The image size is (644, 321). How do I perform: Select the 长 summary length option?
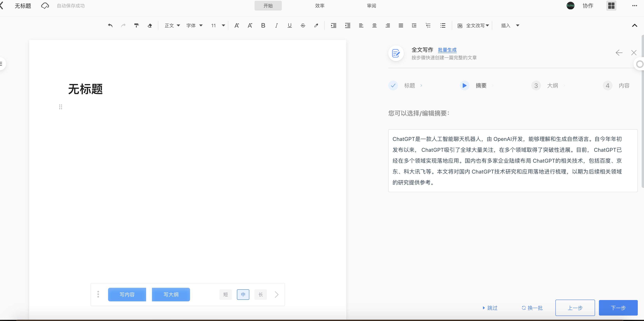pyautogui.click(x=260, y=295)
